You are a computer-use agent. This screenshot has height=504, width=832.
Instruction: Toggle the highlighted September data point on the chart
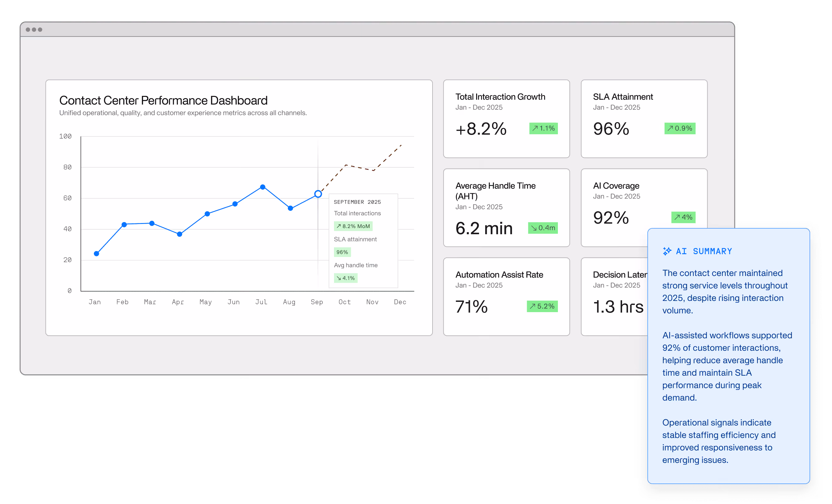[318, 194]
